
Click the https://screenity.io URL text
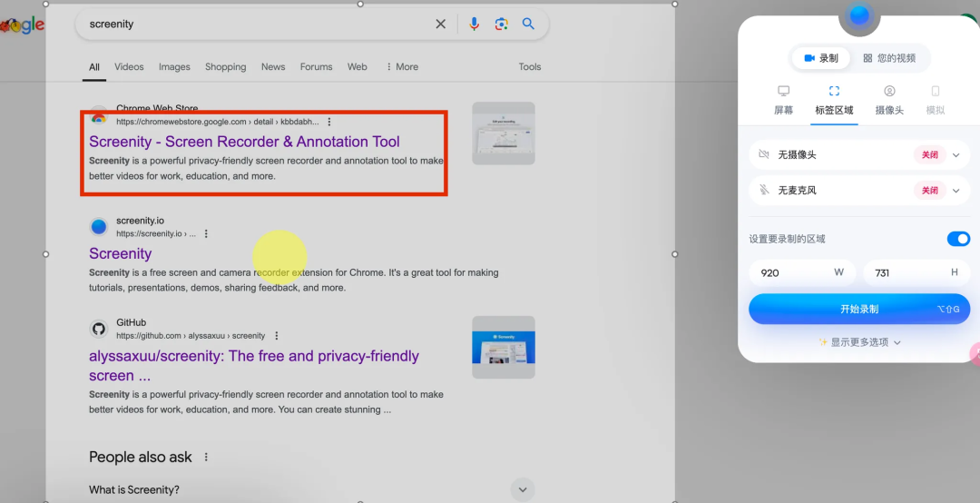coord(156,234)
